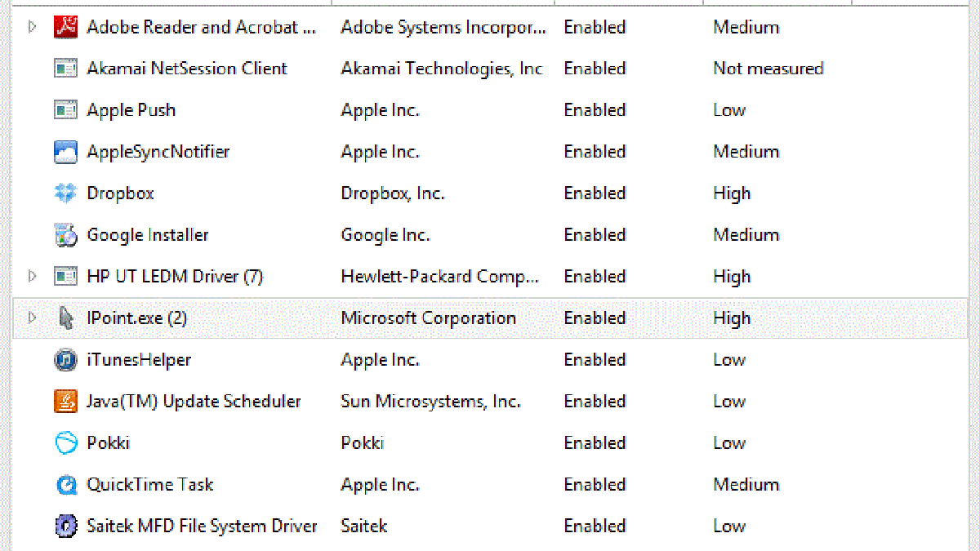This screenshot has height=551, width=980.
Task: Select the Apple Push startup entry
Action: pyautogui.click(x=490, y=110)
